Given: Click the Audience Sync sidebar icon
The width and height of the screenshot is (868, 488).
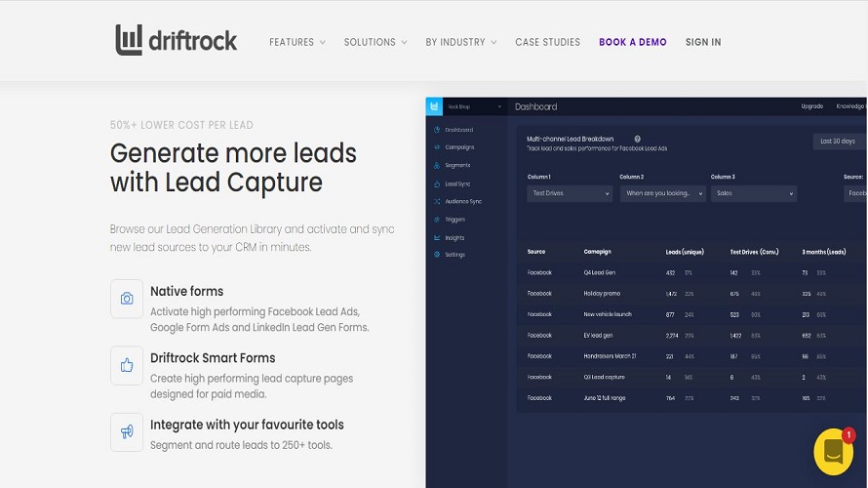Looking at the screenshot, I should point(437,202).
